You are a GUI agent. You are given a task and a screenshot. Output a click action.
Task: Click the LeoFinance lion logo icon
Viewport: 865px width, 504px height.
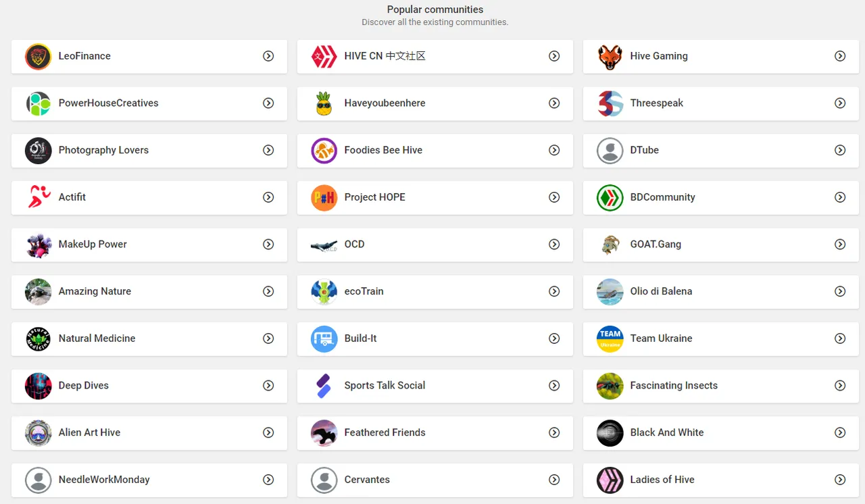(x=39, y=57)
